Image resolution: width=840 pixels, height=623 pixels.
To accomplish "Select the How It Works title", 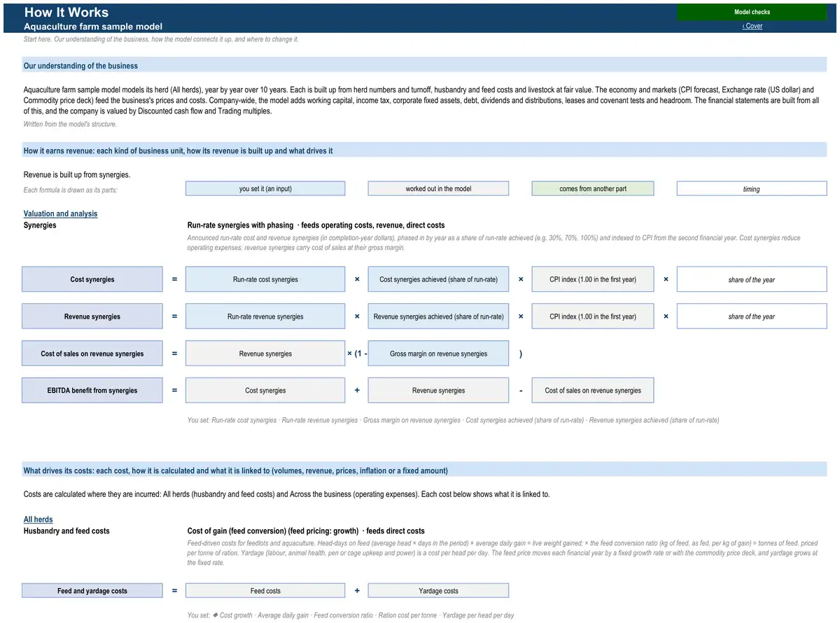I will [66, 12].
